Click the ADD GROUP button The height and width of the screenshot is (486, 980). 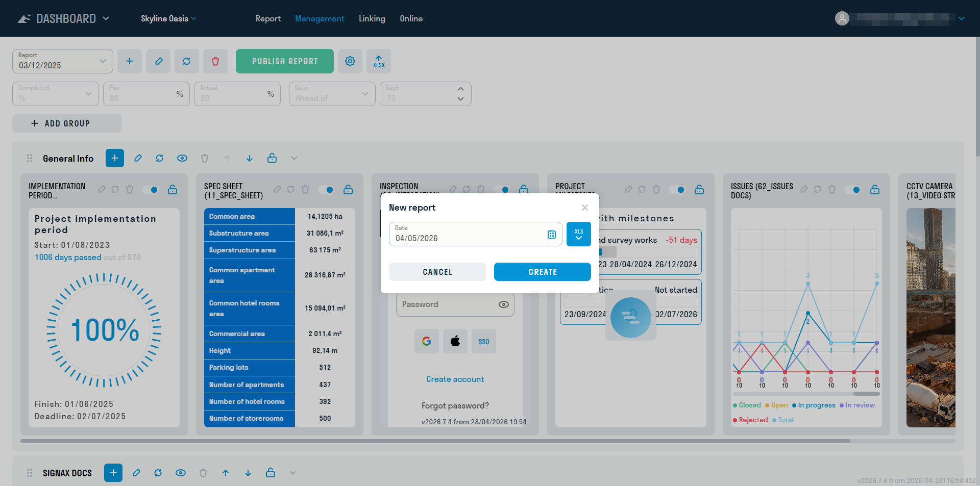click(x=67, y=123)
